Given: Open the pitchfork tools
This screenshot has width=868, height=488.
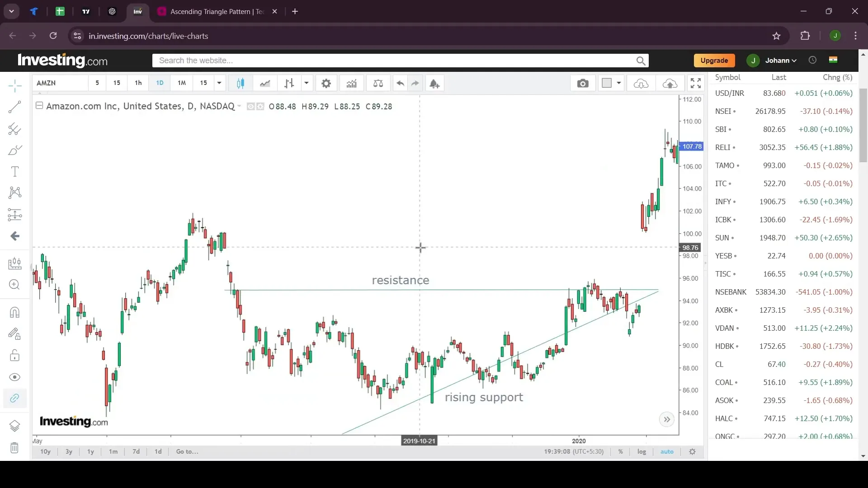Looking at the screenshot, I should click(14, 129).
